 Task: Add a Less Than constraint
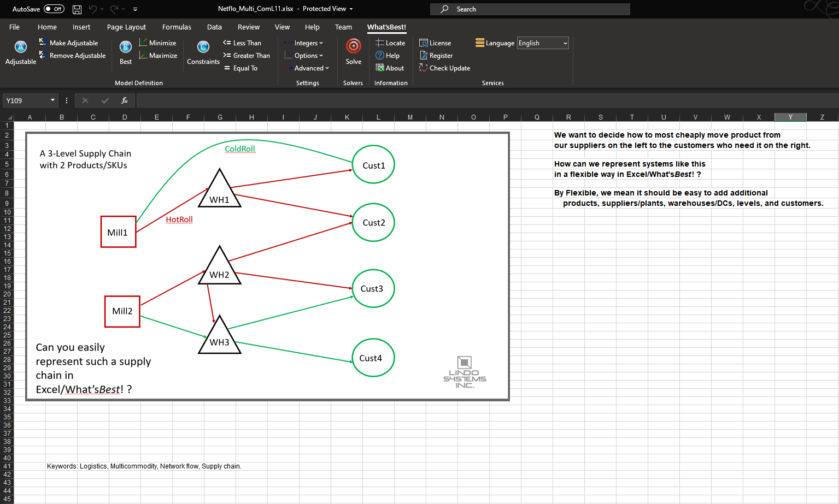[242, 43]
